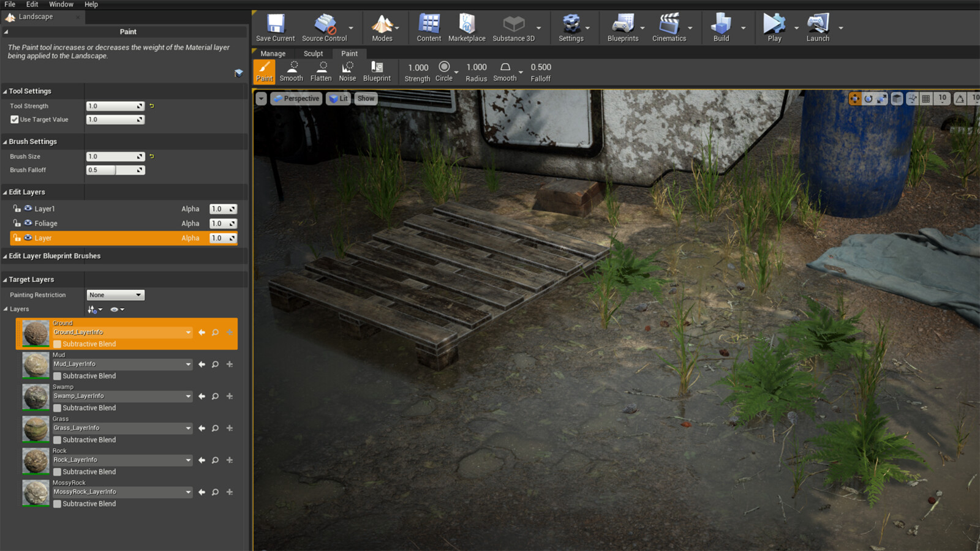Choose the Circle brush type icon

[x=444, y=67]
